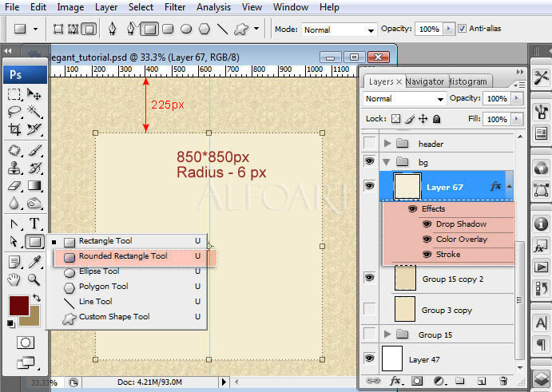The image size is (552, 392).
Task: Click the Pen tool in options bar
Action: [x=113, y=30]
